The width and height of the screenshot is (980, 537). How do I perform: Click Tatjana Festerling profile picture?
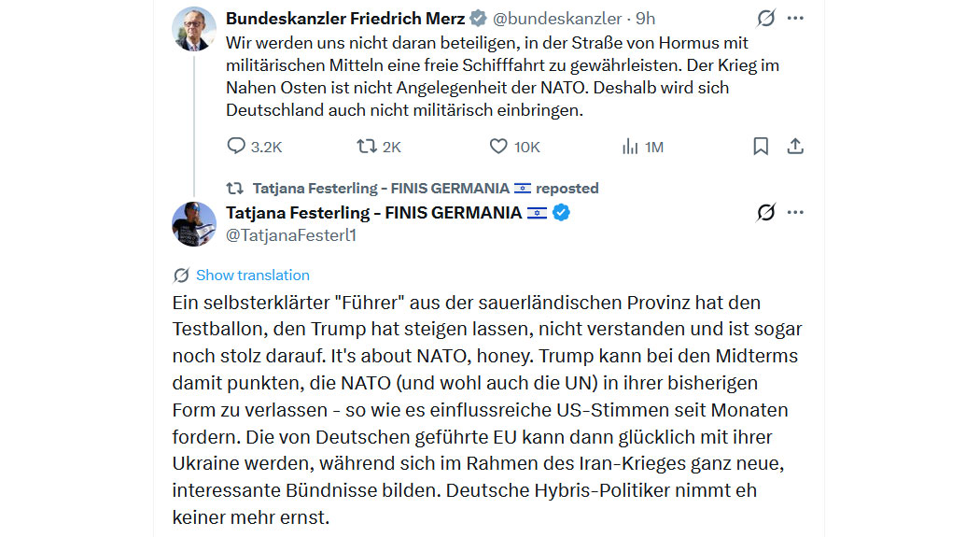pos(194,224)
